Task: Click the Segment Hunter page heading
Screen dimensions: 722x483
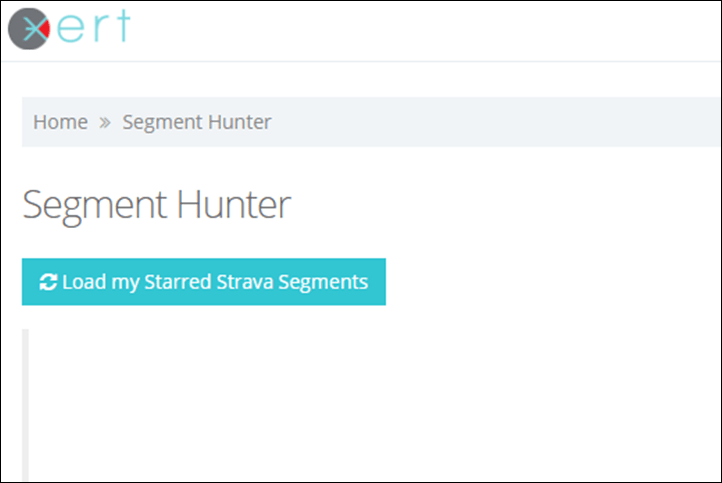Action: click(157, 206)
